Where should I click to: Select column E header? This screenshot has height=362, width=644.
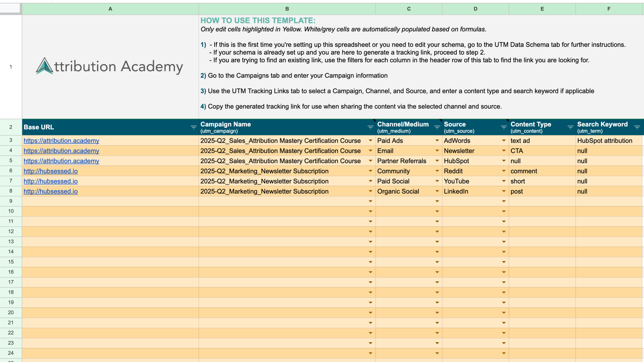(x=542, y=9)
